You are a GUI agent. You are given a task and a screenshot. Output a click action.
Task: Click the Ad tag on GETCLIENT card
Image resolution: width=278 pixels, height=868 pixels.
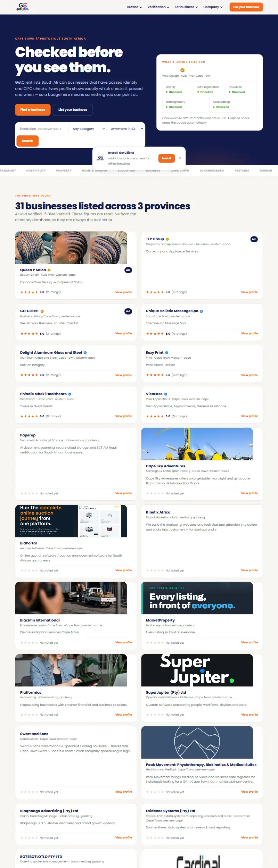(x=128, y=311)
